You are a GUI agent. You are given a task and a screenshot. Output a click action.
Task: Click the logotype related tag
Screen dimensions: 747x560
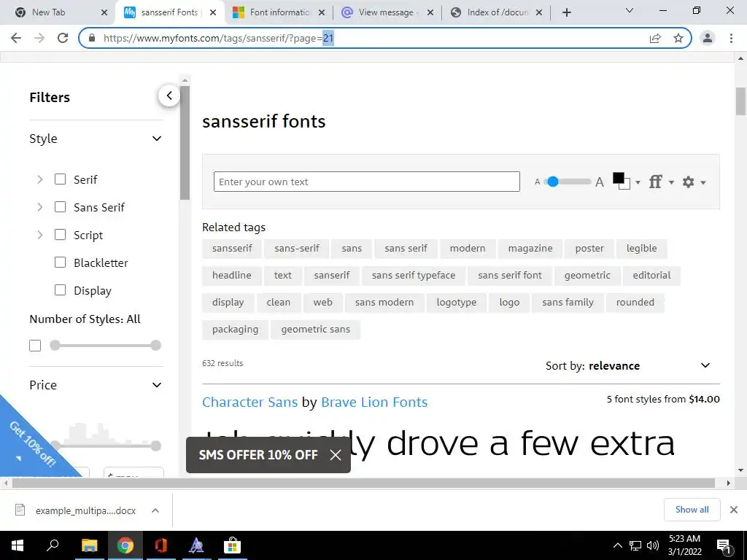point(457,302)
